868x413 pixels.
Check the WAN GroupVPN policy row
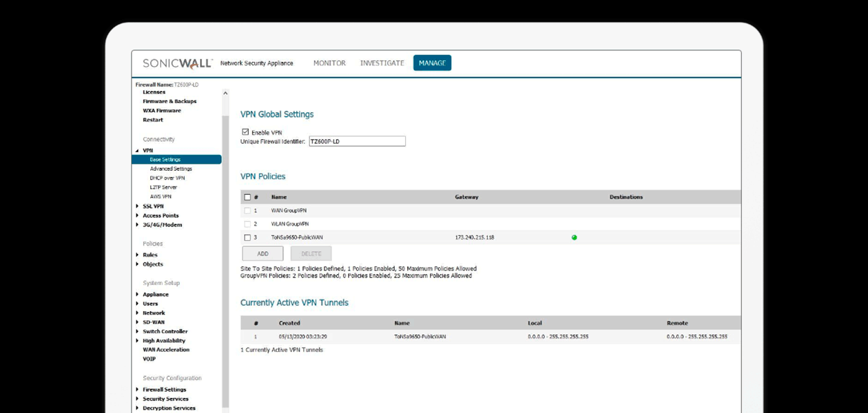pyautogui.click(x=247, y=210)
